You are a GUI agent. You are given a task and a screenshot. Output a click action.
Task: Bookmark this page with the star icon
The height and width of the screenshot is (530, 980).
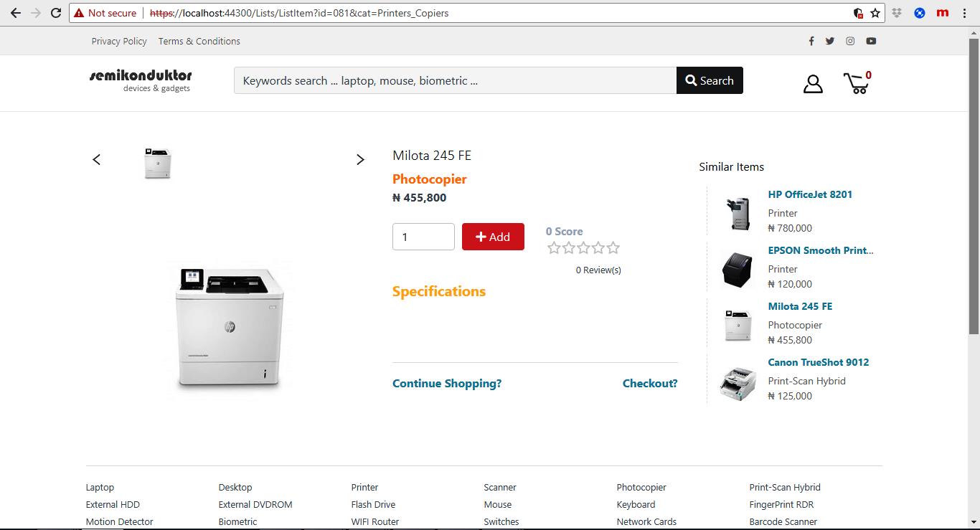[875, 13]
